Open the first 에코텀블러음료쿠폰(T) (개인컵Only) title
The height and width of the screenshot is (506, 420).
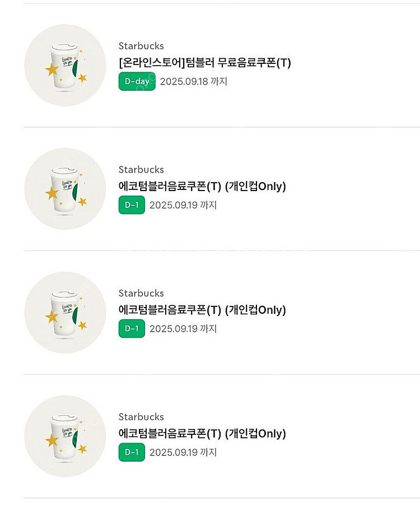[x=202, y=187]
